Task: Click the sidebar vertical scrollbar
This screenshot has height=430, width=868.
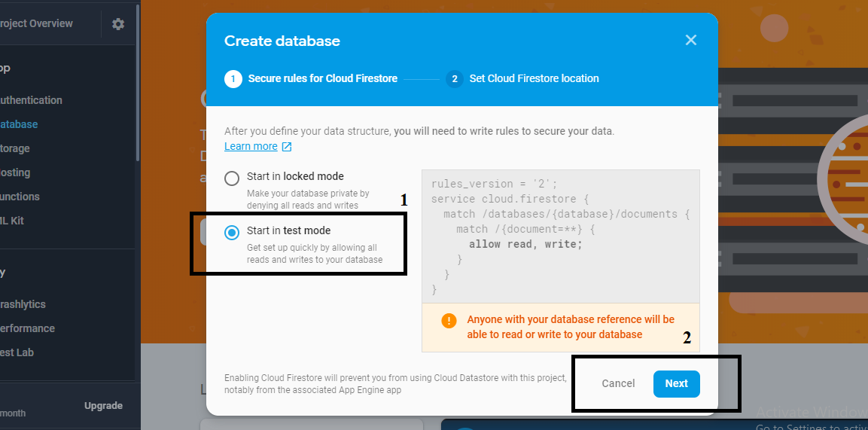Action: (x=137, y=83)
